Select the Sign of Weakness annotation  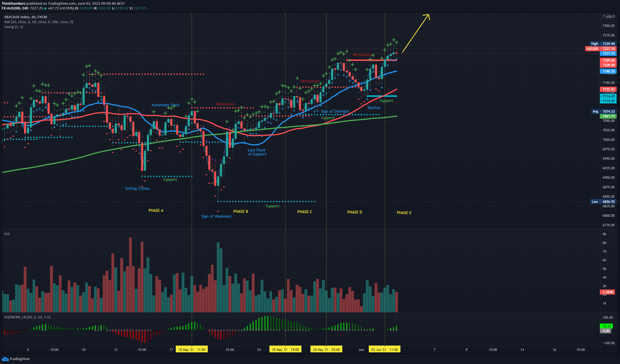(216, 217)
